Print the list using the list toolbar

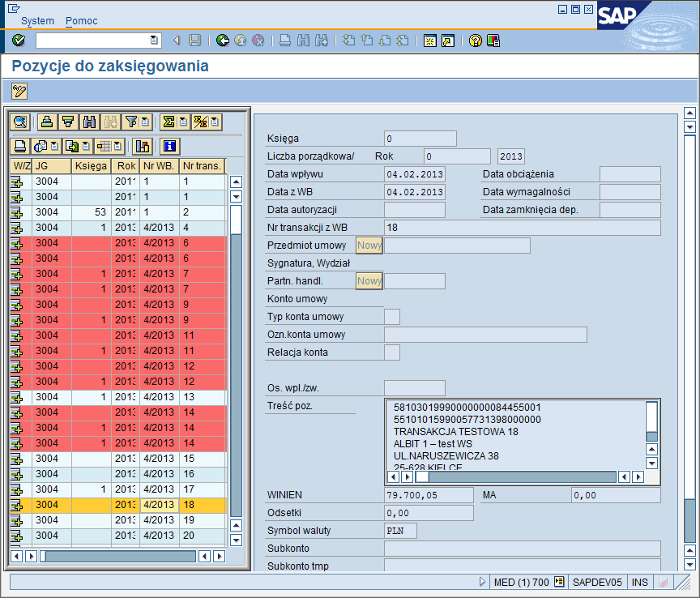[x=20, y=146]
